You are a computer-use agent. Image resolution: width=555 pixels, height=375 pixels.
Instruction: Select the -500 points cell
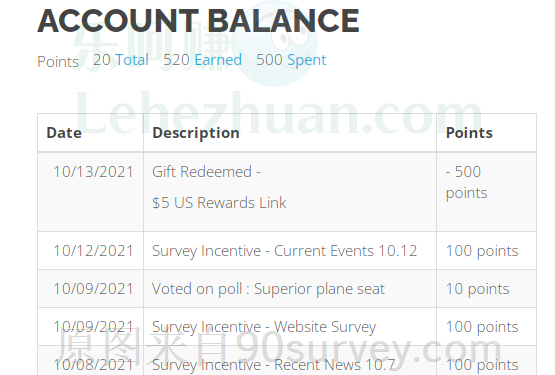pyautogui.click(x=467, y=182)
